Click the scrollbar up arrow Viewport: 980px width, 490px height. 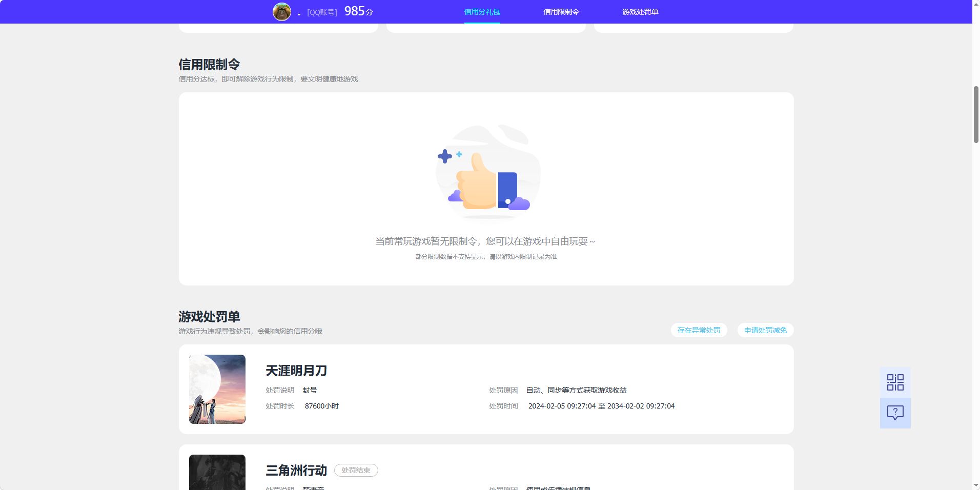click(976, 4)
